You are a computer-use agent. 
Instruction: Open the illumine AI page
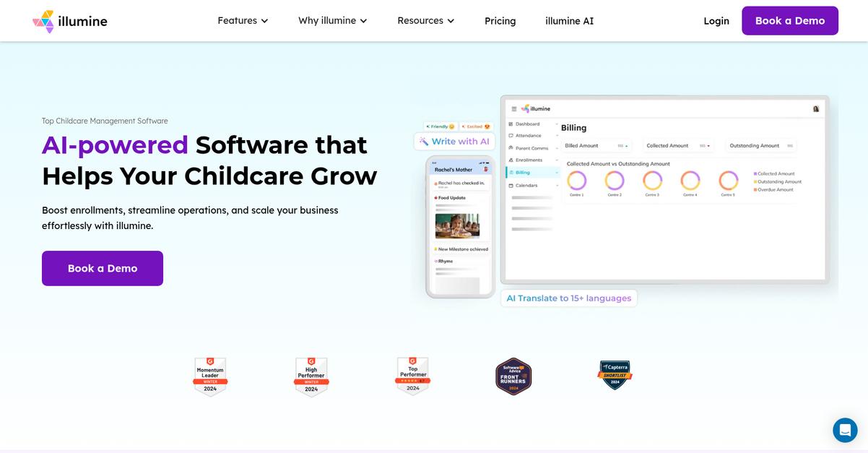[570, 21]
